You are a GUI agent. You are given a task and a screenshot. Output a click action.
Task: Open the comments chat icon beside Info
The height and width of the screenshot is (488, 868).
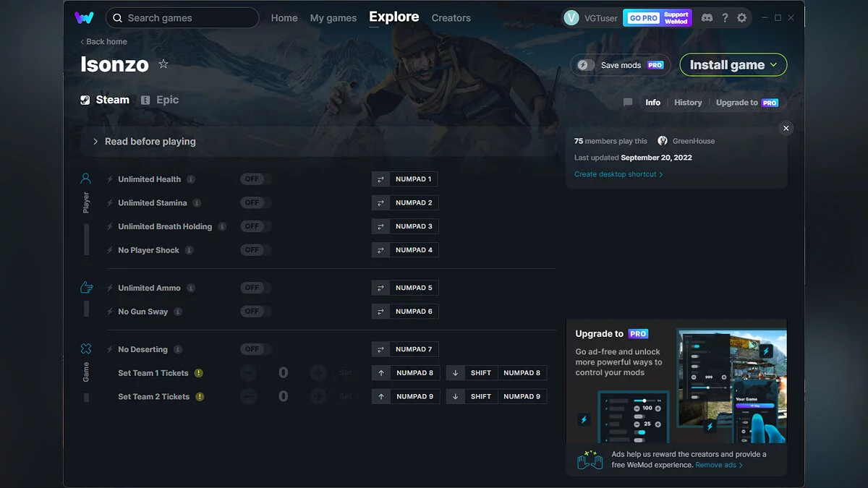tap(628, 103)
